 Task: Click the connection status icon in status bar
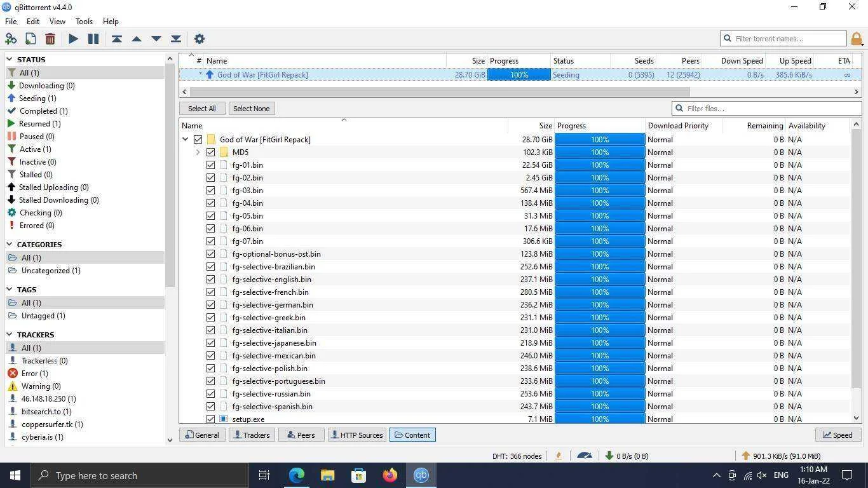pos(559,456)
